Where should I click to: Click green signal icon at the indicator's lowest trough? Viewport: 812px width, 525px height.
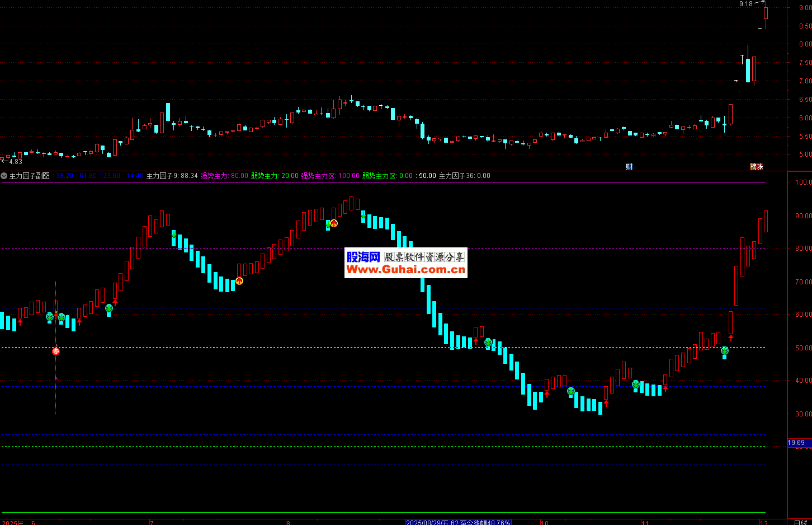tap(571, 391)
